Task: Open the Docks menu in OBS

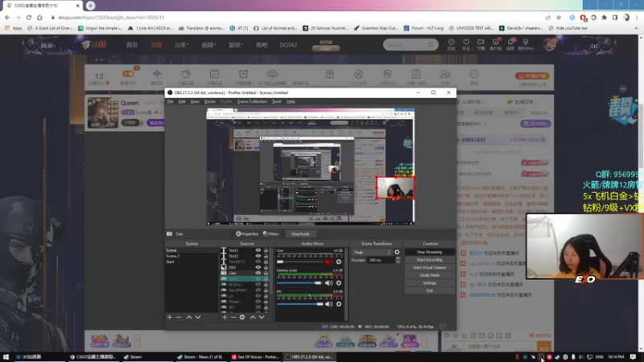Action: click(210, 102)
